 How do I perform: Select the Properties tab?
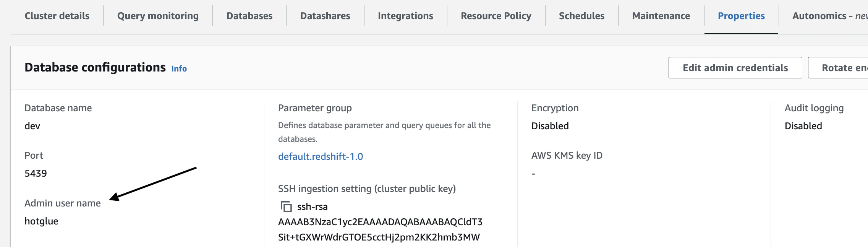pos(741,16)
